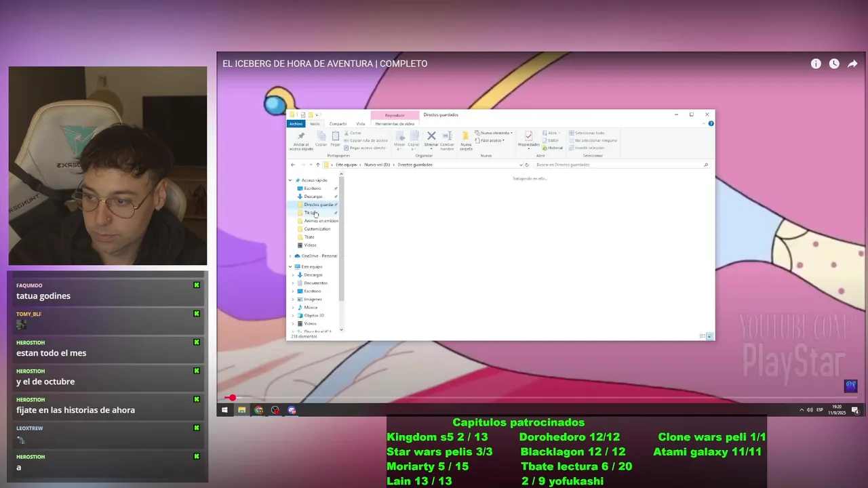Click the Chrome icon in taskbar

point(258,410)
